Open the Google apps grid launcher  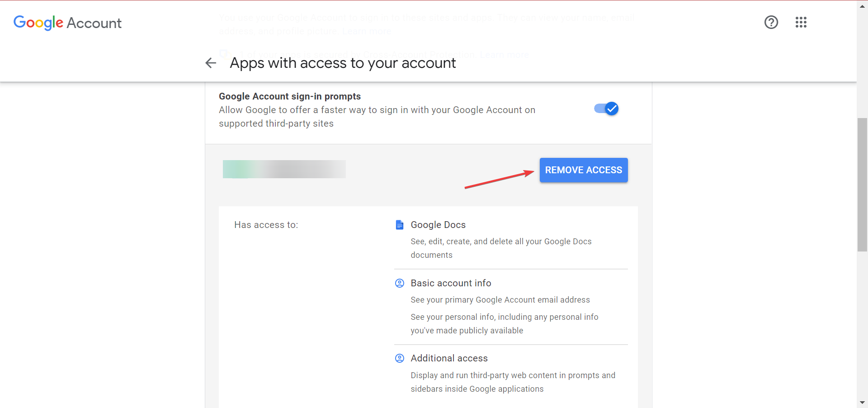click(x=801, y=22)
